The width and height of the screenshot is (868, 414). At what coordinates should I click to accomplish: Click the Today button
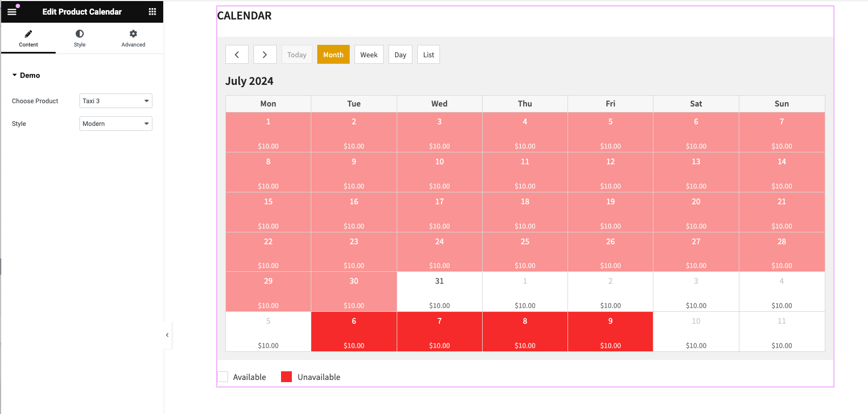(x=297, y=55)
